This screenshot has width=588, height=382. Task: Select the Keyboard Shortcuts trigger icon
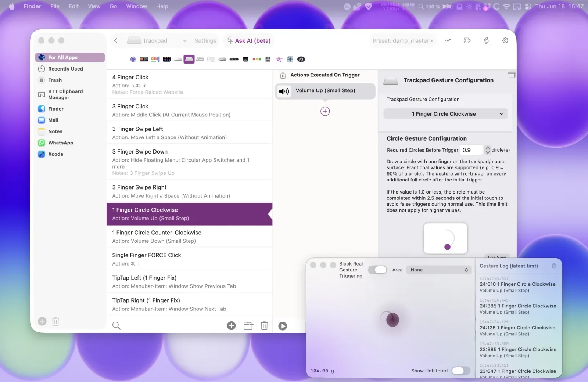click(x=200, y=59)
